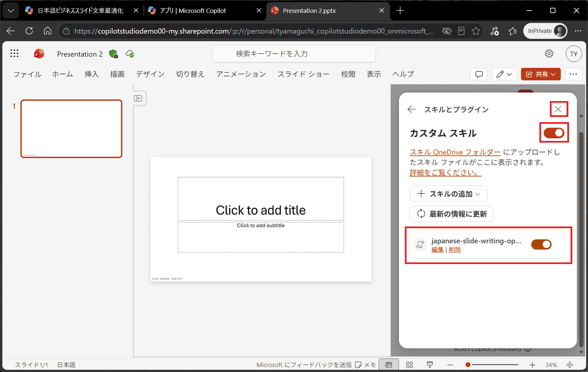
Task: Add this page to favorites star
Action: tap(476, 31)
